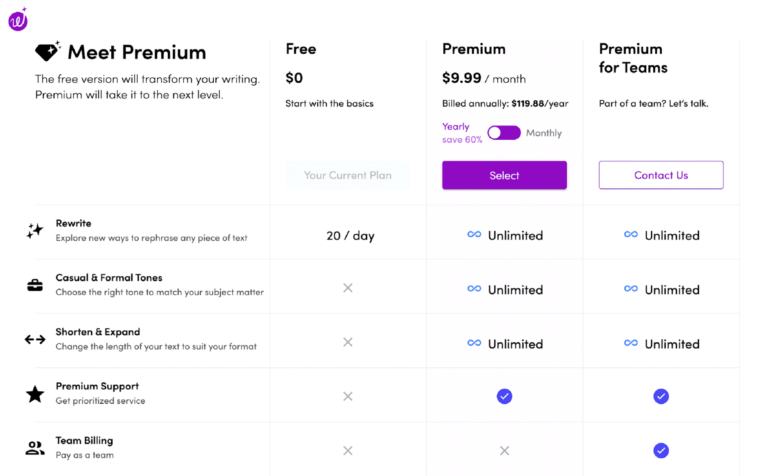Click the Contact Us button

coord(661,175)
